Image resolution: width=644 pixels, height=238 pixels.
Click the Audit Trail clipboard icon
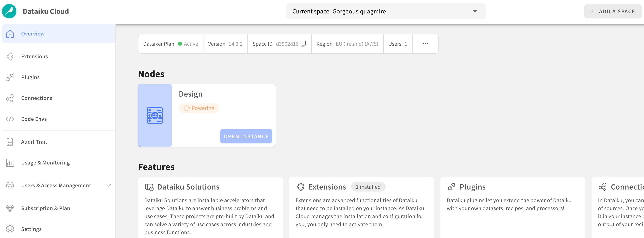10,142
